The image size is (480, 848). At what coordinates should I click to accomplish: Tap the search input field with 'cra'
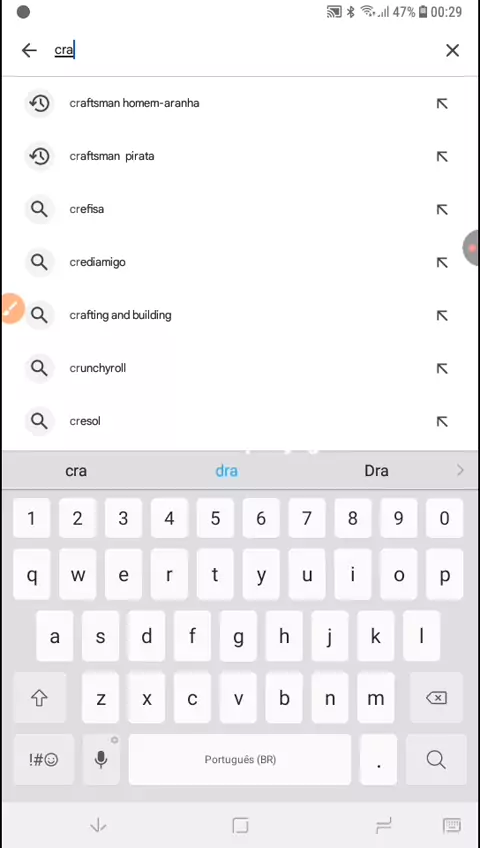coord(243,50)
